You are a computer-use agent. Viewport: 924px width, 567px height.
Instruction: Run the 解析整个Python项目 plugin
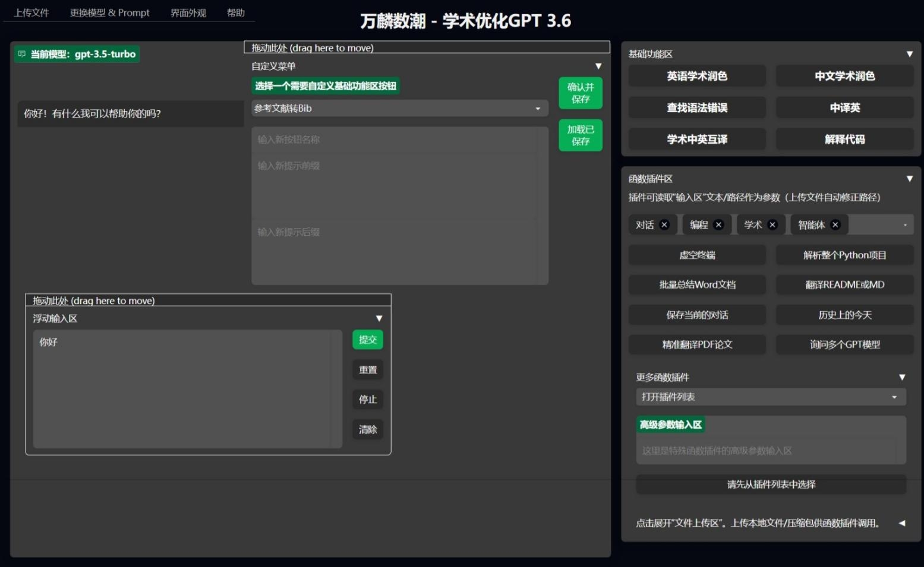pyautogui.click(x=844, y=255)
